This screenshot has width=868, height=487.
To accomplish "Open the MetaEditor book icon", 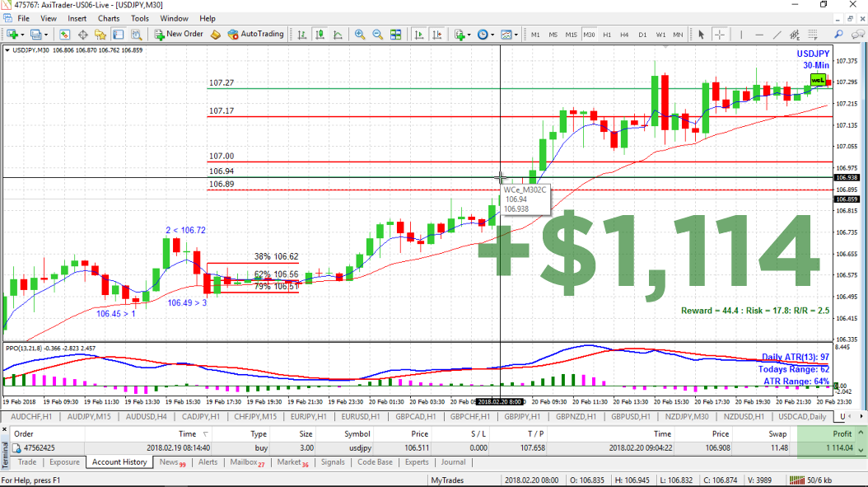I will coord(215,35).
